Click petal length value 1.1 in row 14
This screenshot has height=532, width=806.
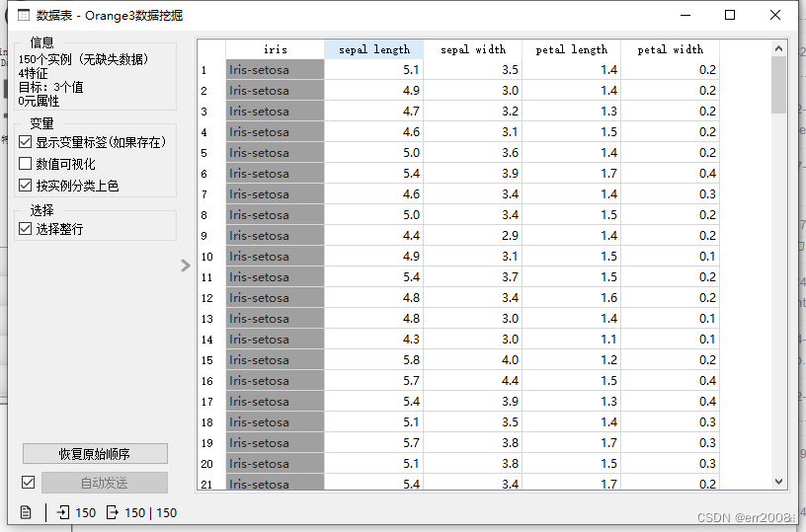click(x=571, y=340)
